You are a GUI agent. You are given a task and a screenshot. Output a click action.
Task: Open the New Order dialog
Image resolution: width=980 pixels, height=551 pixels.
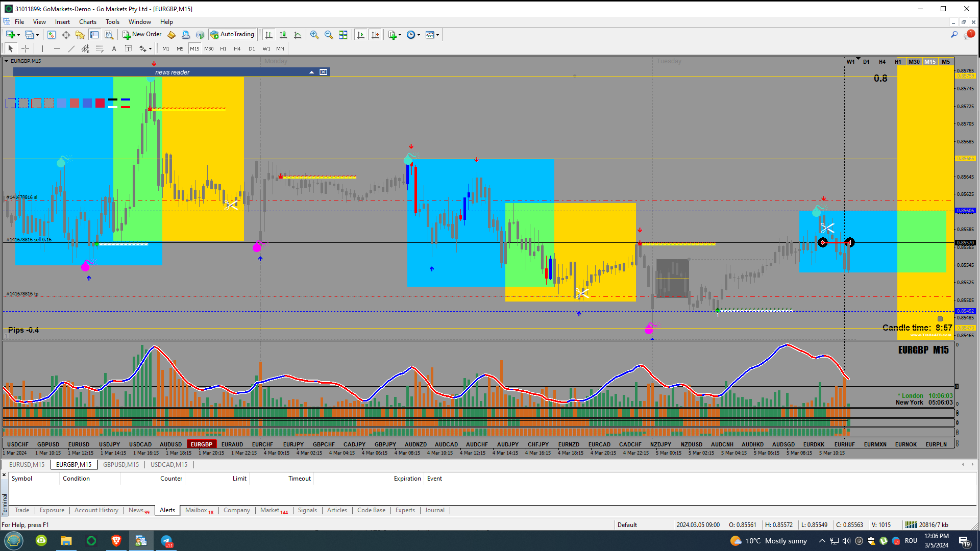point(142,35)
